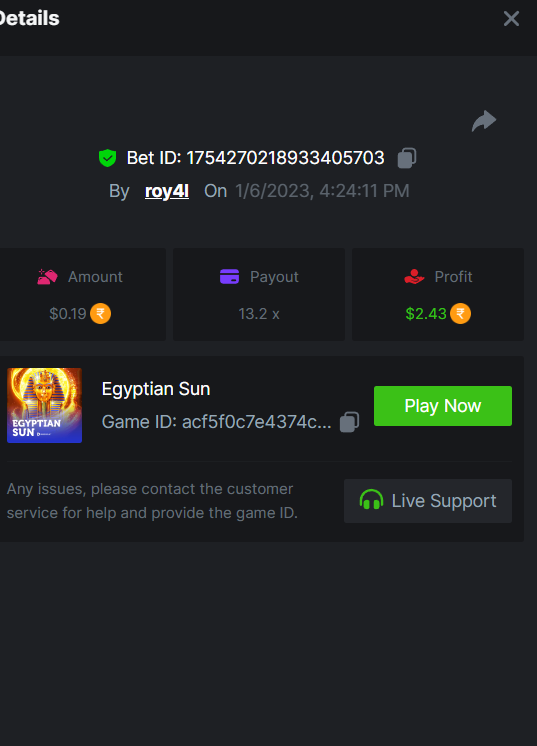Viewport: 537px width, 746px height.
Task: Click the 13.2 x payout value
Action: [x=259, y=314]
